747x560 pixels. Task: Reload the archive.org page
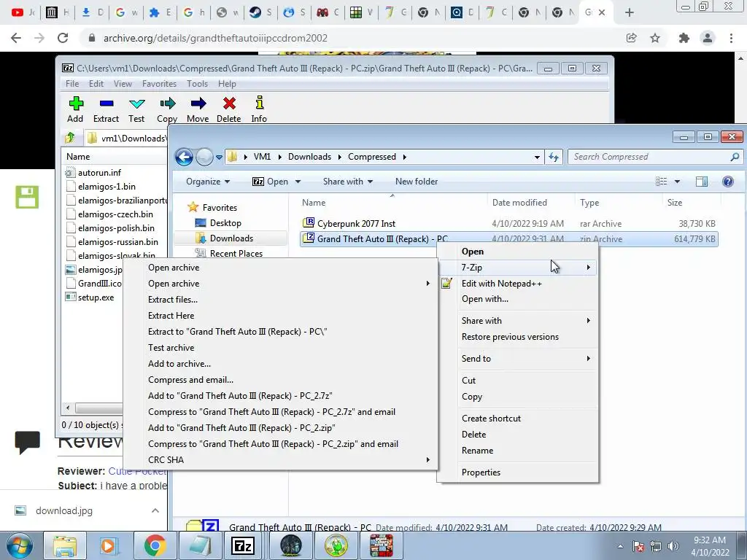pos(63,38)
